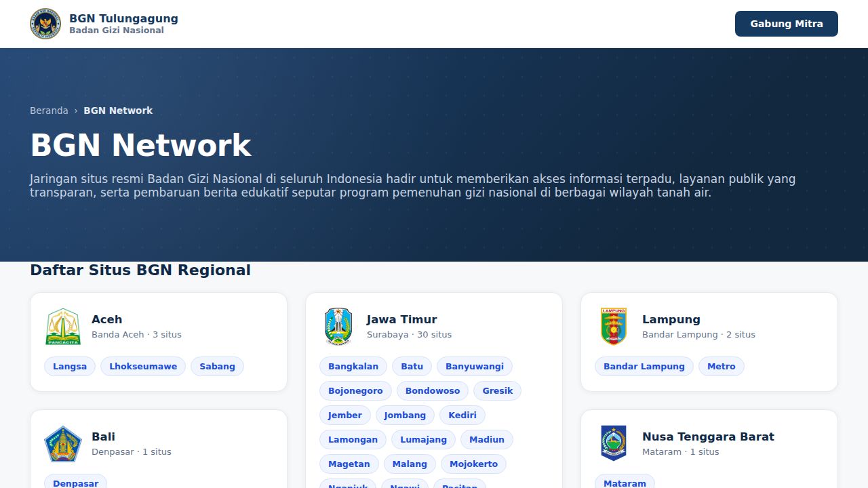Open the Bondowoso site link
Screen dimensions: 868x488
pos(433,391)
